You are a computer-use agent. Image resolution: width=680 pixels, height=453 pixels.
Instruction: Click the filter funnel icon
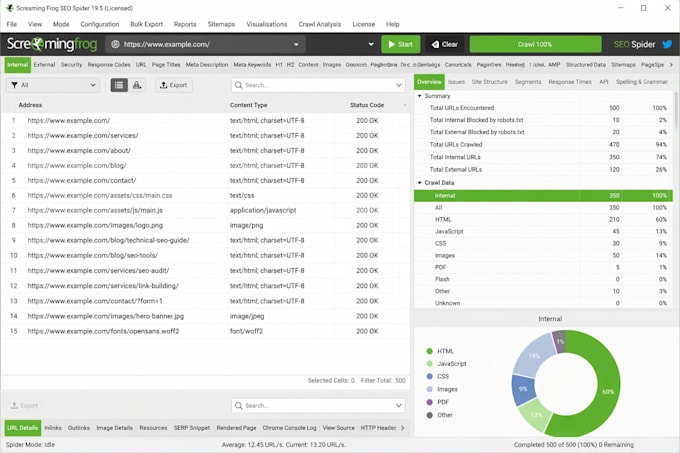tap(14, 85)
